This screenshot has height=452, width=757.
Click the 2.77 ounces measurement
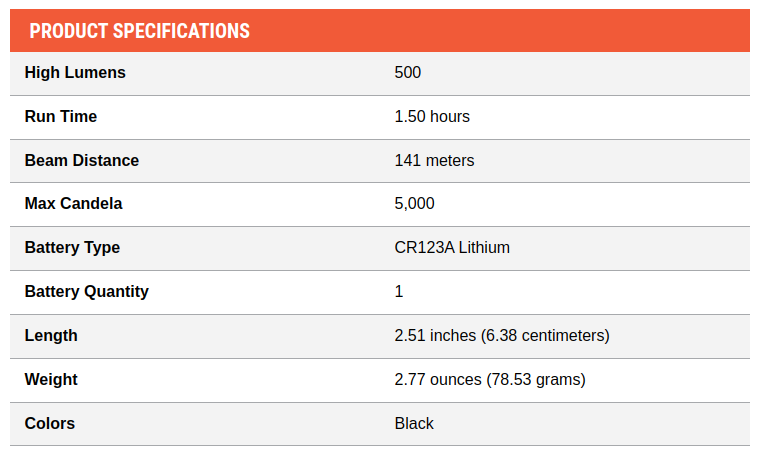(x=438, y=380)
